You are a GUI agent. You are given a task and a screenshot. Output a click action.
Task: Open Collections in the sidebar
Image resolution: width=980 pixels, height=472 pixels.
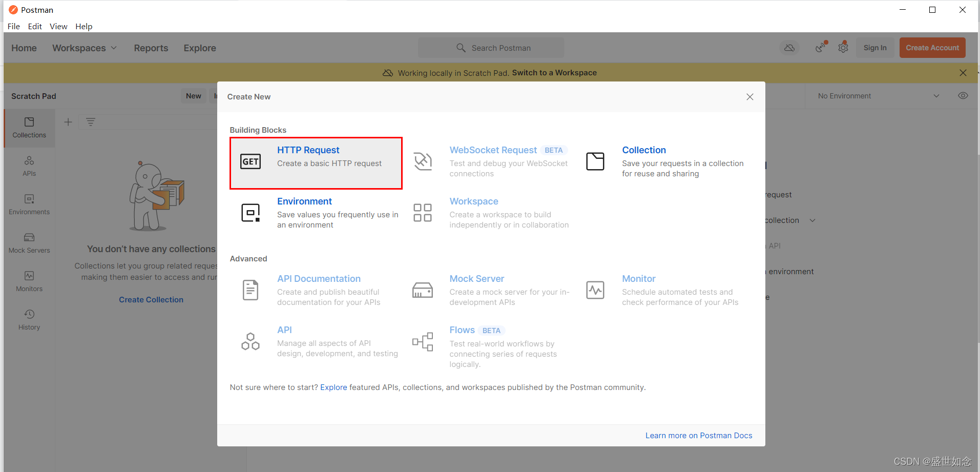(x=29, y=128)
